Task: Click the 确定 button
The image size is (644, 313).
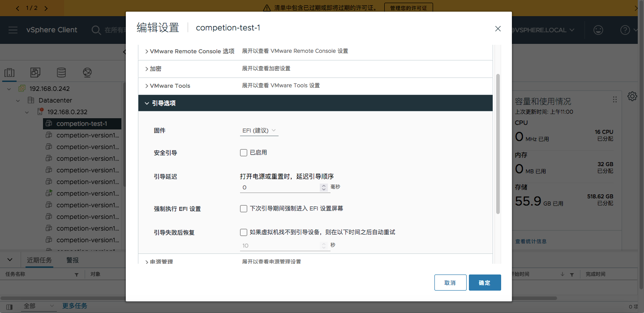Action: pos(485,283)
